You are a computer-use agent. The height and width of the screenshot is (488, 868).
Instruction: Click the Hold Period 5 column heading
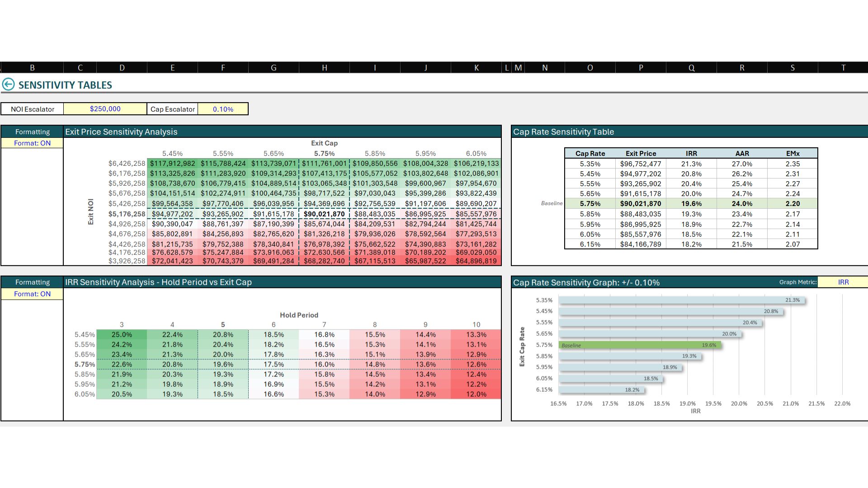coord(223,325)
